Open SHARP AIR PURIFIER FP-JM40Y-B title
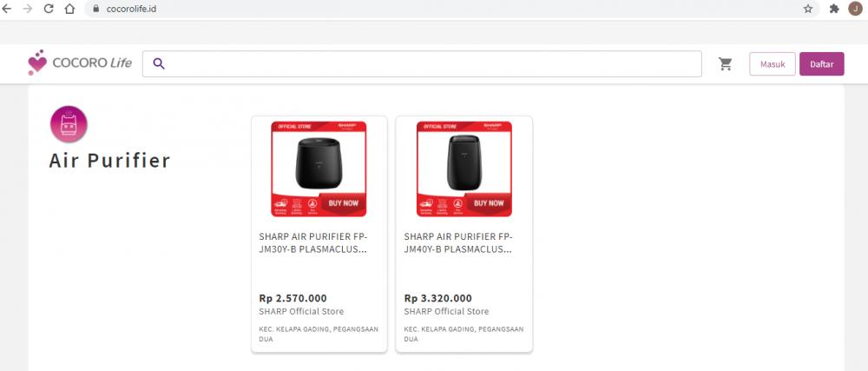This screenshot has width=868, height=371. pos(457,242)
